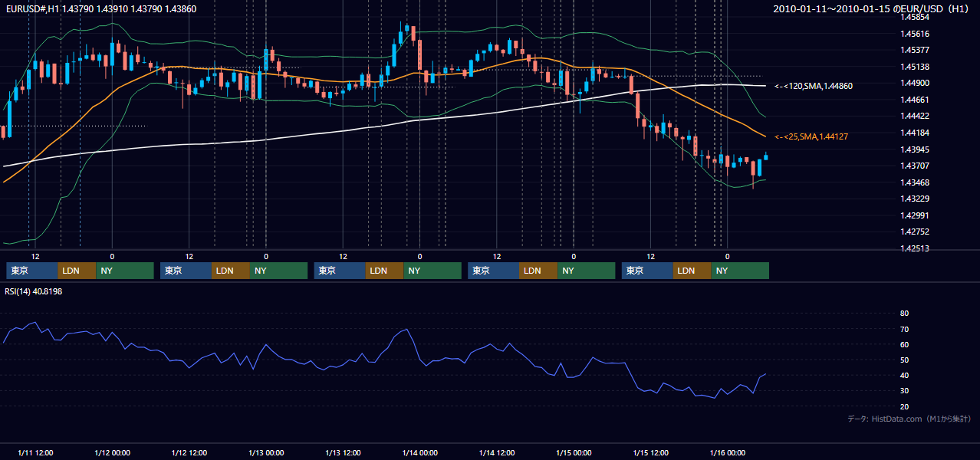Click the 1/12 00:00 date label
This screenshot has height=460, width=980.
(112, 453)
